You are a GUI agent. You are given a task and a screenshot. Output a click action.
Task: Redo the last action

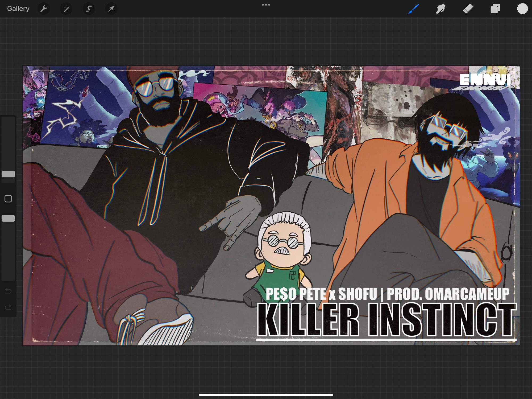point(8,307)
